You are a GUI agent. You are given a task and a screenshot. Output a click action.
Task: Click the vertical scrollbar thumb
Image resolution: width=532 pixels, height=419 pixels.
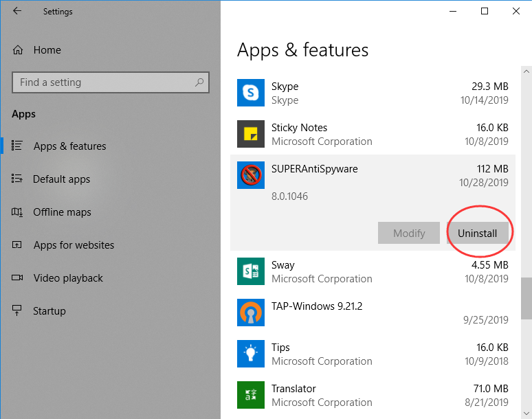[527, 298]
